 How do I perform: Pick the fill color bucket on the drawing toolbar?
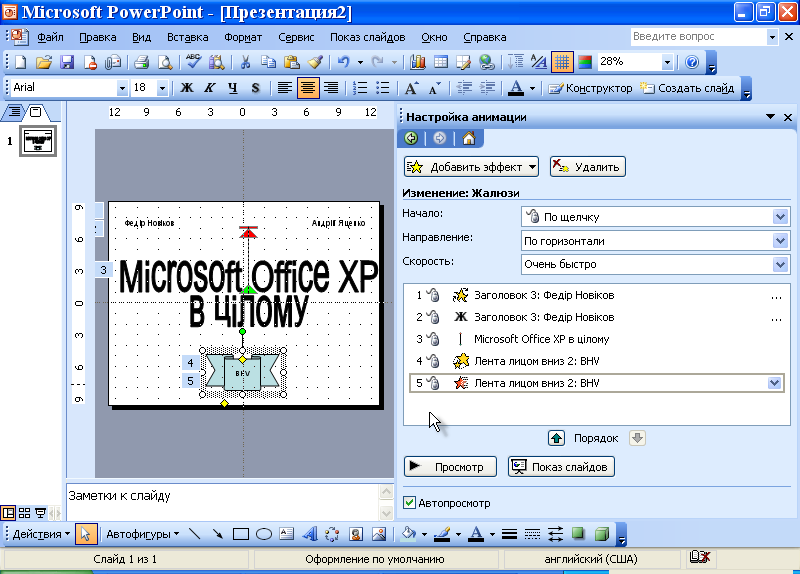click(x=408, y=534)
